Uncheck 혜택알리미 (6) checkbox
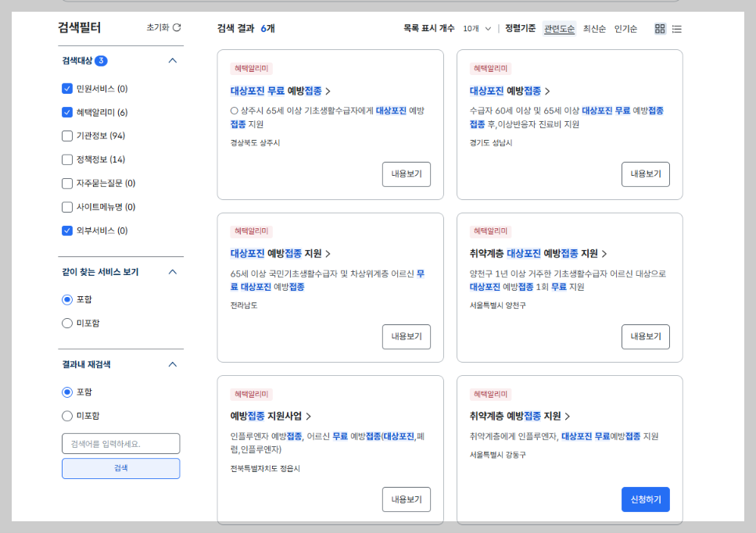The height and width of the screenshot is (533, 756). pos(67,113)
